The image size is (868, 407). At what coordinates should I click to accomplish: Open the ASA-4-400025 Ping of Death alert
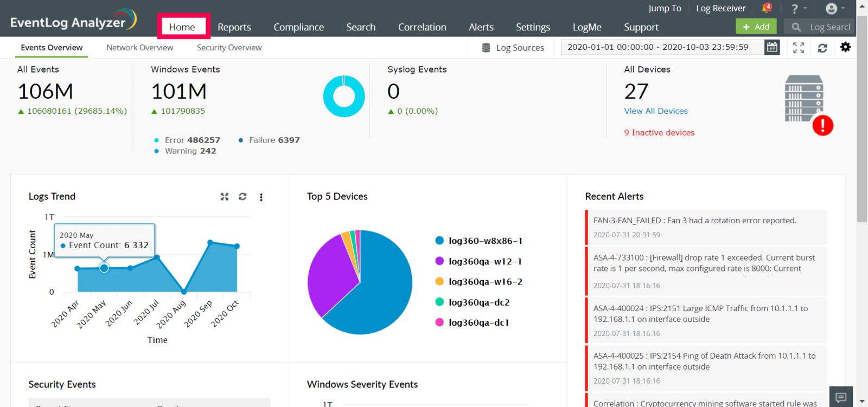pos(706,368)
